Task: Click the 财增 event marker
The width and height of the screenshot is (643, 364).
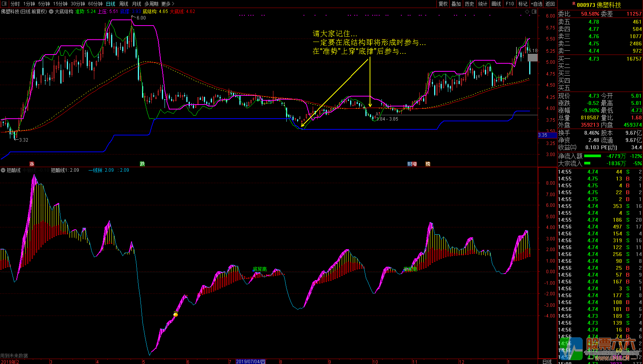Action: coord(412,164)
